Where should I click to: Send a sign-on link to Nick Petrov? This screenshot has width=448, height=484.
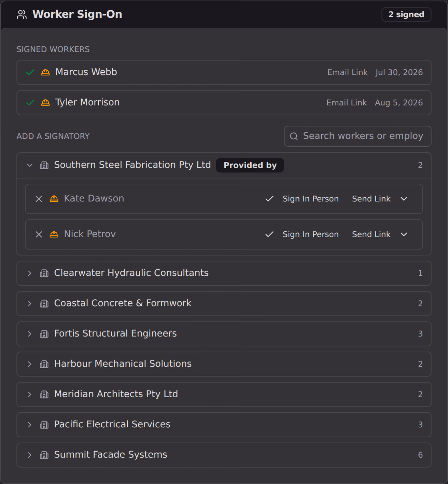[371, 234]
